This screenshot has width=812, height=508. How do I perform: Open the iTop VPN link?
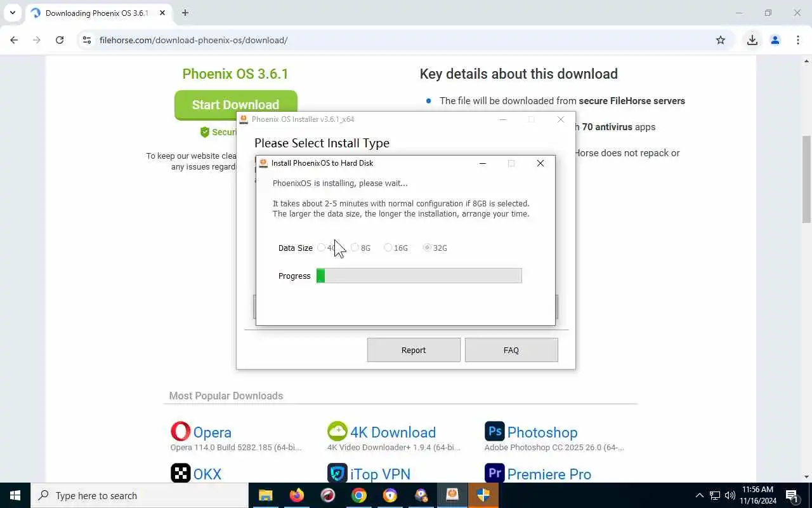380,474
